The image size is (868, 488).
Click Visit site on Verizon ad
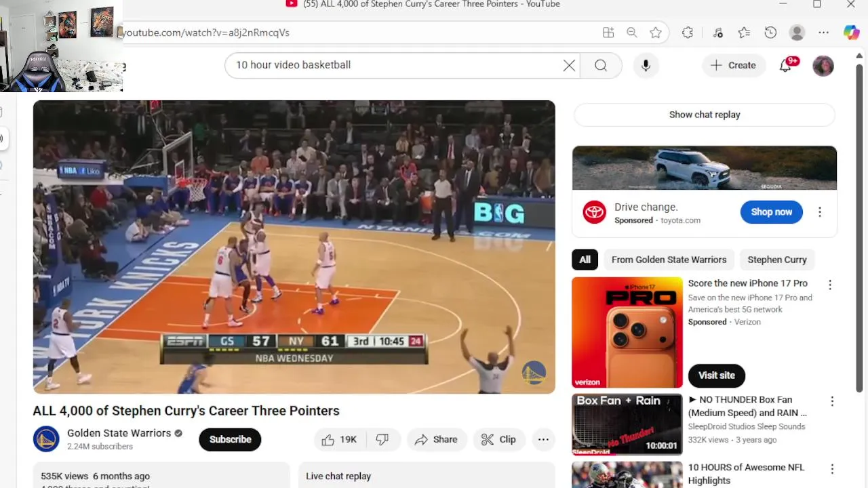pyautogui.click(x=717, y=375)
